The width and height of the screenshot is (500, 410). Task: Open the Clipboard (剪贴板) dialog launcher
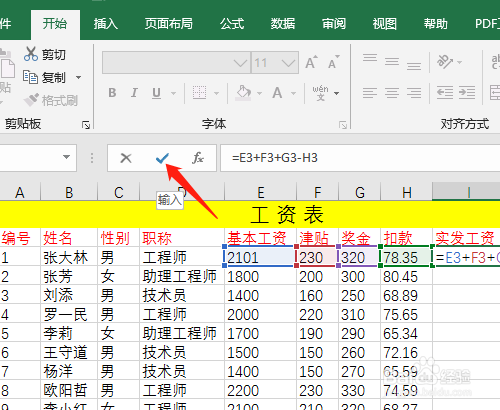point(86,125)
